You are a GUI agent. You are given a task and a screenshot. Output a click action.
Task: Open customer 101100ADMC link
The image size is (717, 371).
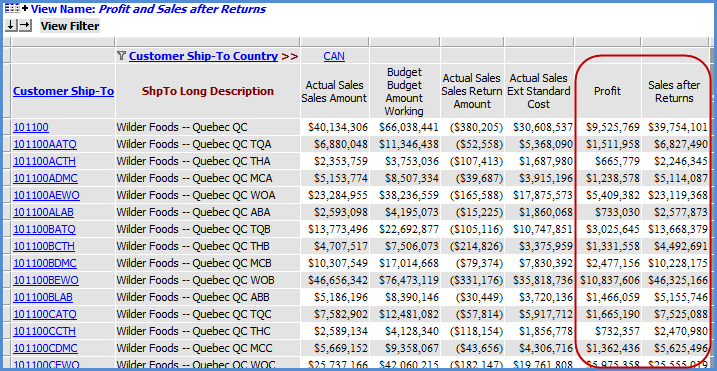point(45,178)
